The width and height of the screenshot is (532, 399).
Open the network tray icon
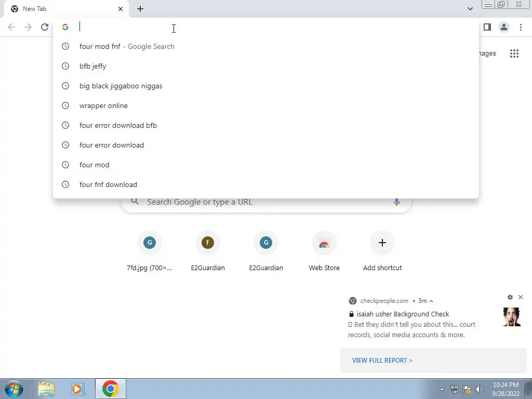[454, 389]
